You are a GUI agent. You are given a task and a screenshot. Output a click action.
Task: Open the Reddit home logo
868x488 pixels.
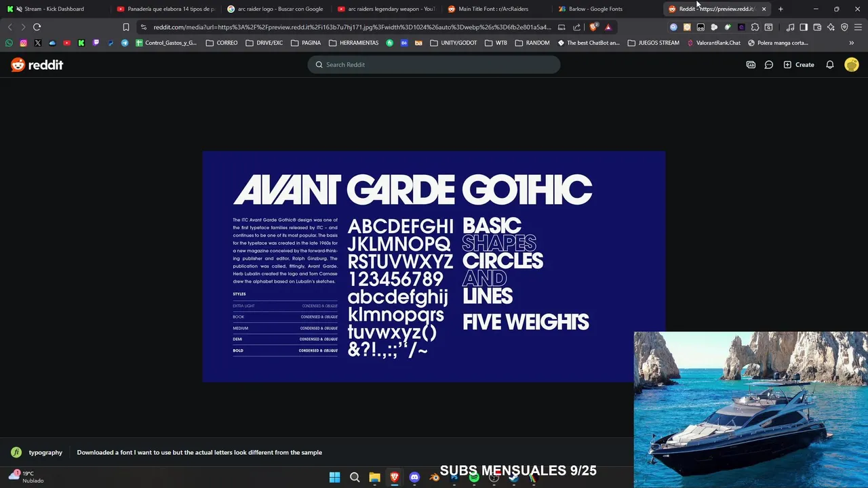(37, 64)
